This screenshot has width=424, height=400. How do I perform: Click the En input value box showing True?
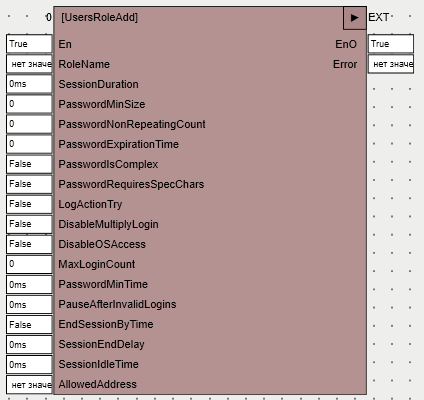[29, 44]
